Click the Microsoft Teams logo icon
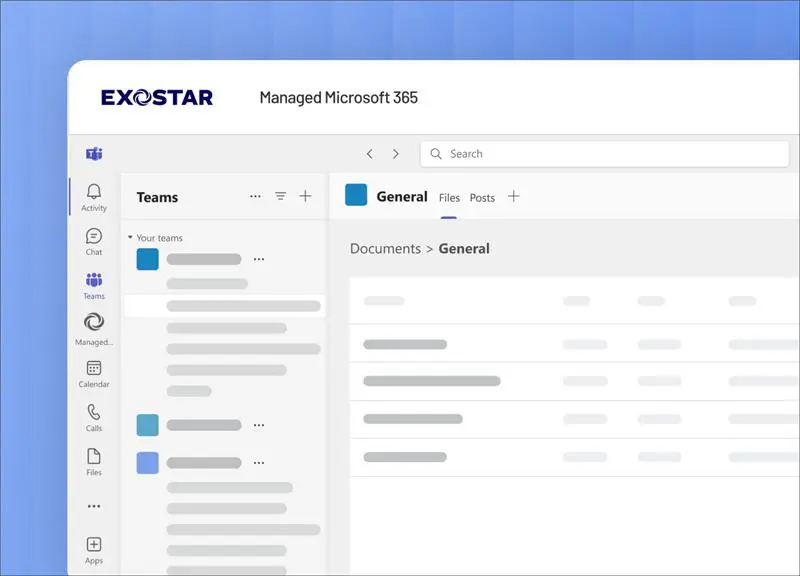The height and width of the screenshot is (576, 800). pyautogui.click(x=94, y=154)
